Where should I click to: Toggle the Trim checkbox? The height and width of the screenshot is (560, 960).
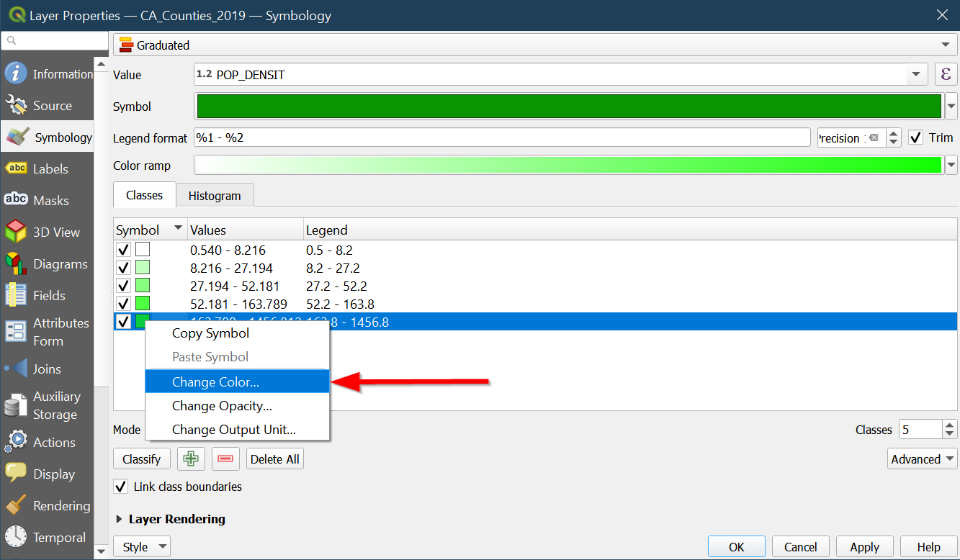pyautogui.click(x=915, y=137)
